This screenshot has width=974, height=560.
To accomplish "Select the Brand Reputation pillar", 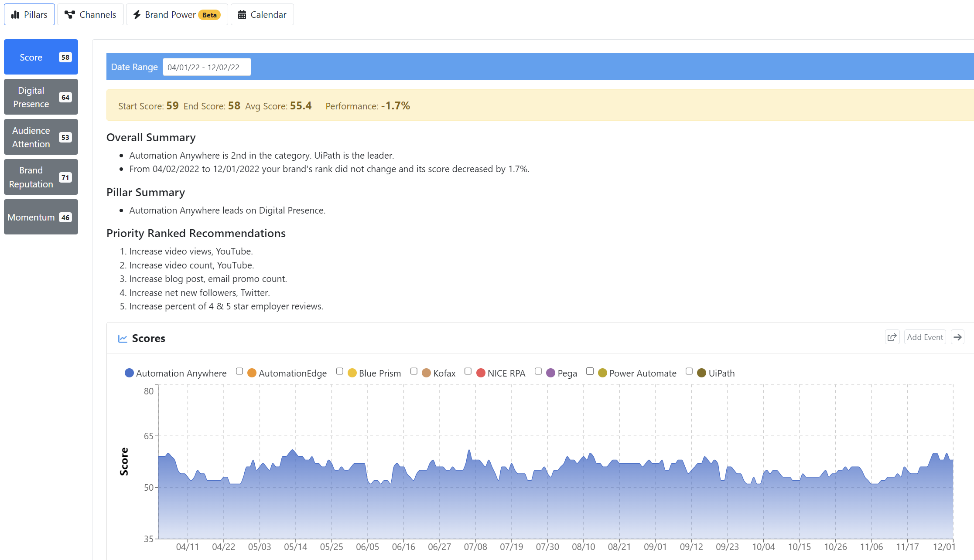I will coord(41,177).
